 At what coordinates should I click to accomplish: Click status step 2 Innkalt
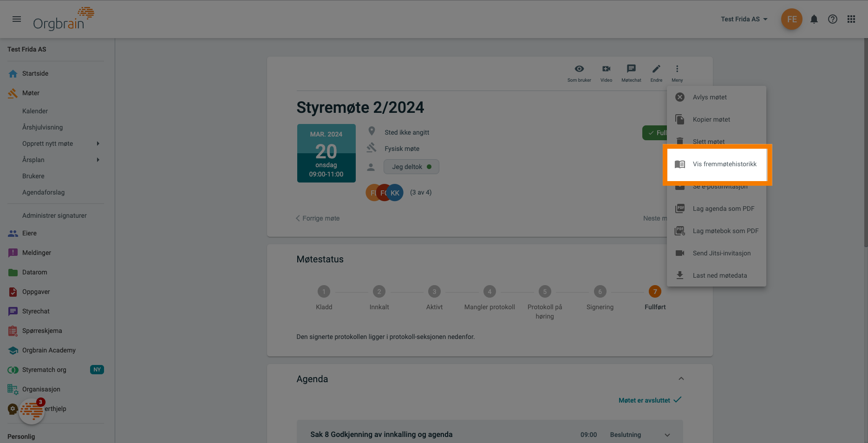(379, 292)
